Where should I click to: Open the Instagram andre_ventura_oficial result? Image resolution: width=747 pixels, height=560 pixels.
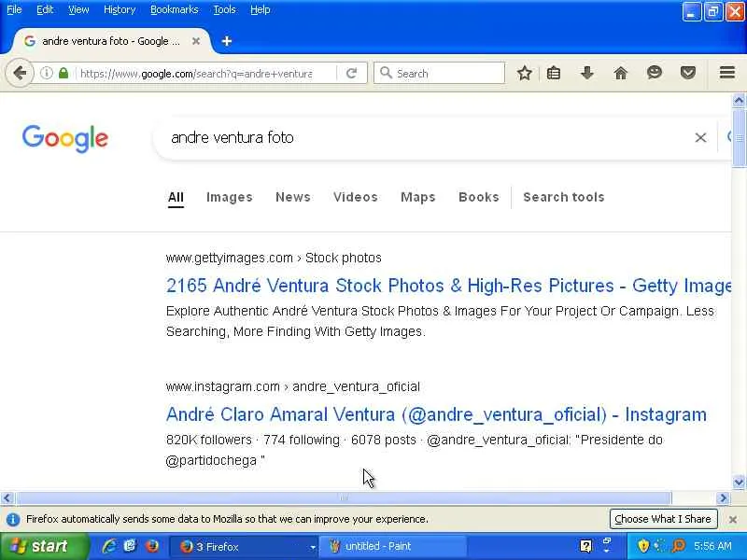pyautogui.click(x=436, y=414)
